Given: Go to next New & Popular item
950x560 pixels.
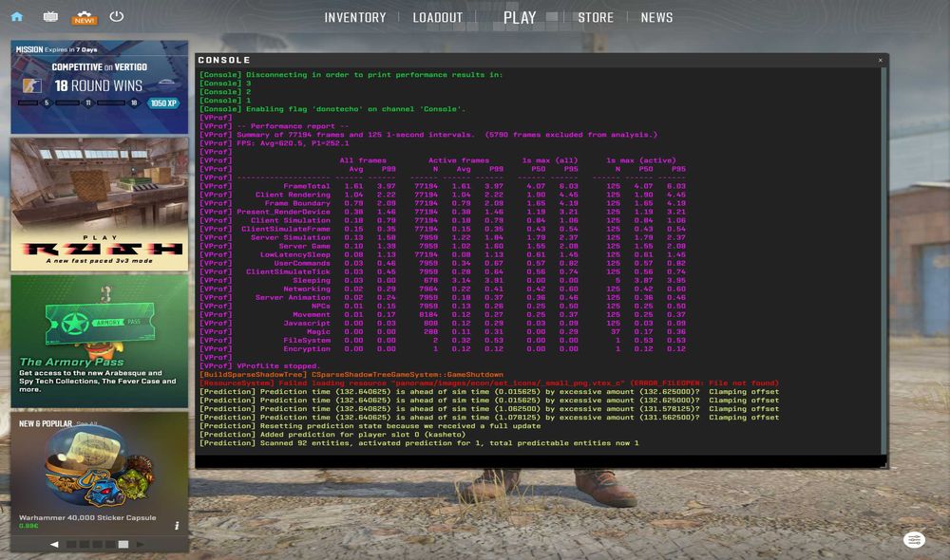Looking at the screenshot, I should click(x=141, y=544).
